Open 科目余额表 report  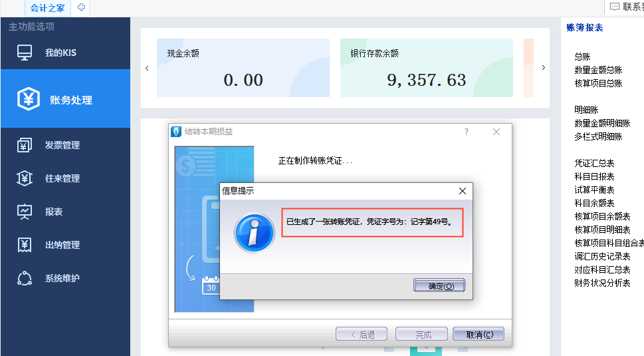coord(594,203)
